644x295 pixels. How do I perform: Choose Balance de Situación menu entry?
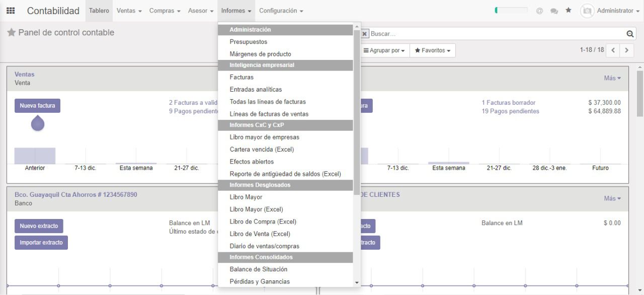point(259,269)
